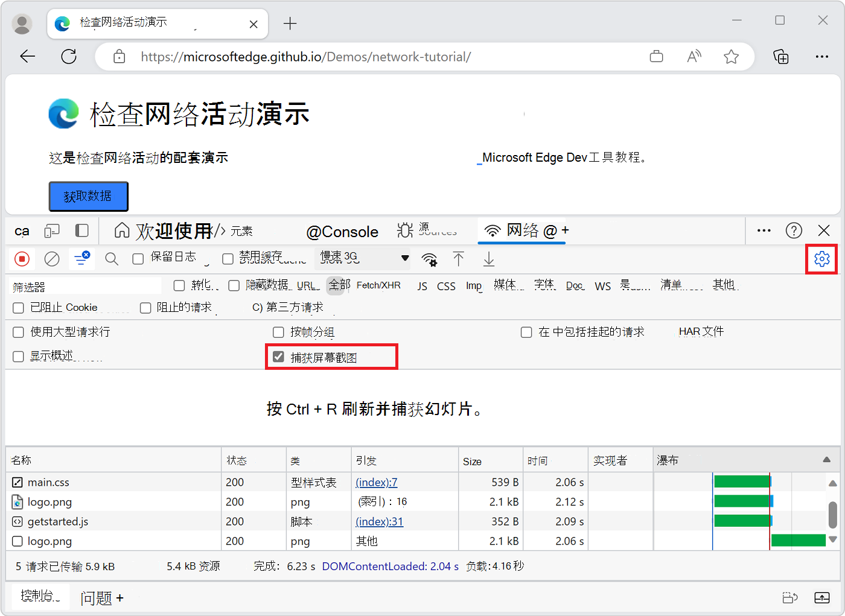
Task: Uncheck 捕获屏幕截图
Action: [x=278, y=356]
